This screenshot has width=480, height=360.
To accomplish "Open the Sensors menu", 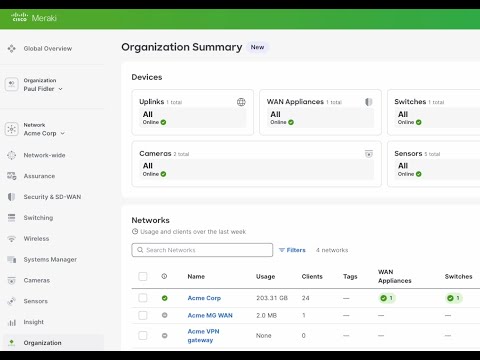I will (36, 301).
